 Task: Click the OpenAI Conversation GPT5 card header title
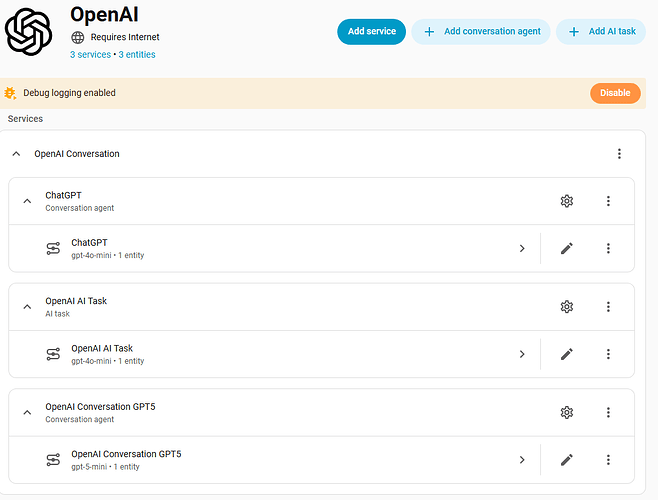pyautogui.click(x=100, y=407)
